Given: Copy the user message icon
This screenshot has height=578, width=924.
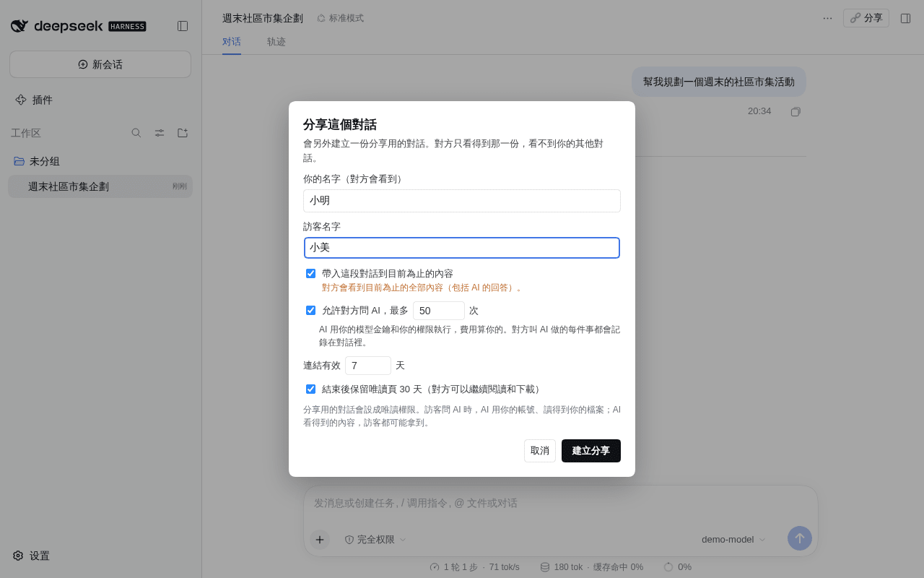Looking at the screenshot, I should [x=796, y=111].
